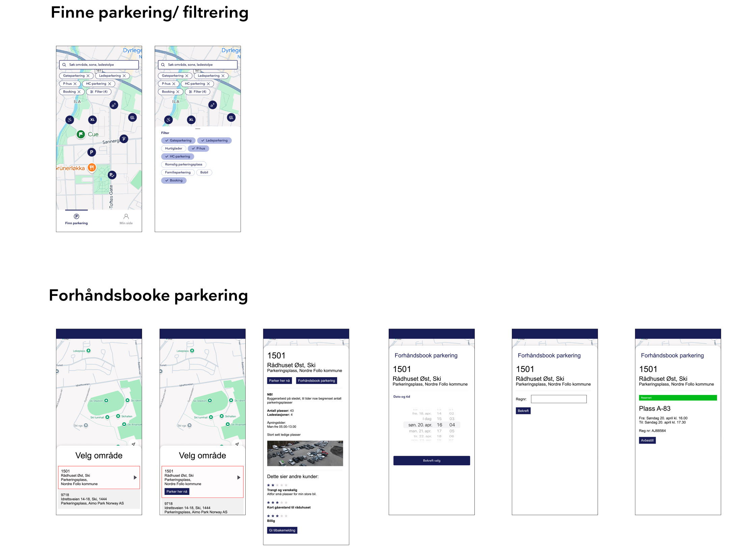Uncheck HC-parkering in the Filter sheet
The width and height of the screenshot is (739, 560).
[x=177, y=157]
